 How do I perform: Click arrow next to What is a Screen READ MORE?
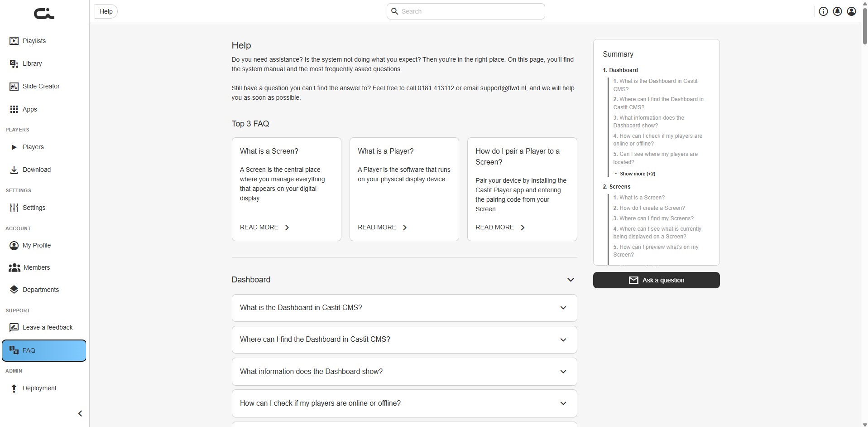coord(287,228)
